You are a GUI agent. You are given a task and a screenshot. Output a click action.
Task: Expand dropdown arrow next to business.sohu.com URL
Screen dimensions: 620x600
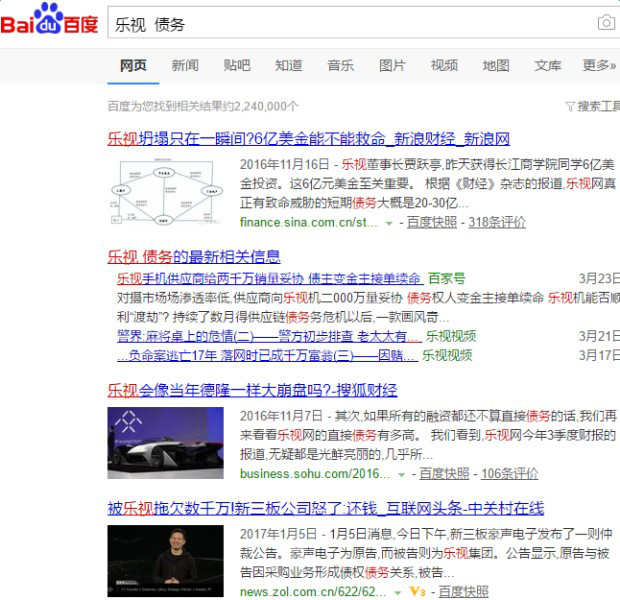(402, 475)
